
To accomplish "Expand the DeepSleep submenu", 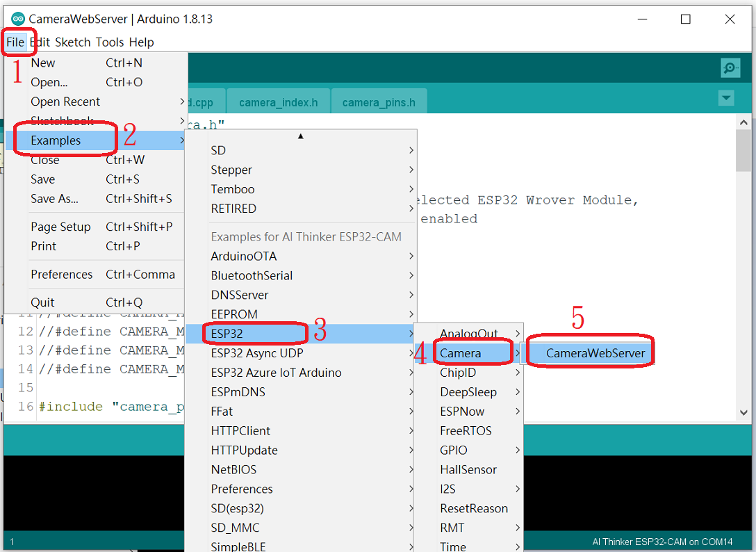I will (x=468, y=392).
